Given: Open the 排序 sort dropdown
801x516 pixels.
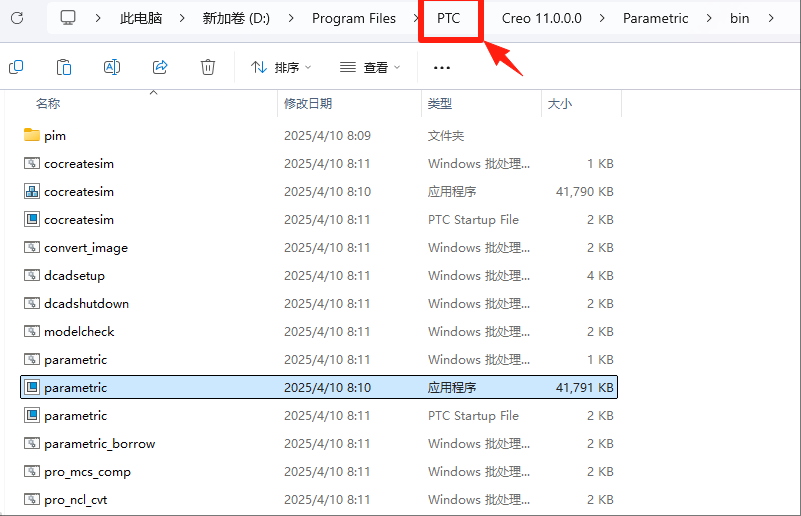Looking at the screenshot, I should (x=280, y=67).
